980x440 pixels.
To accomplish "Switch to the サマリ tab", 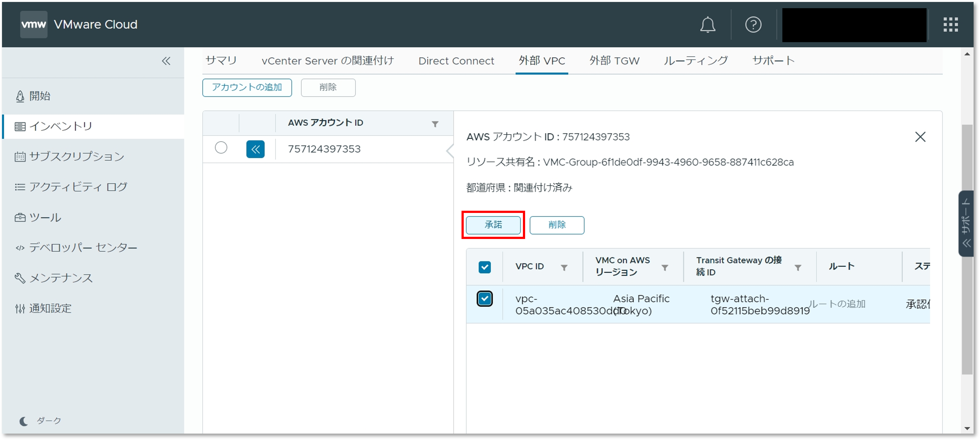I will point(221,60).
